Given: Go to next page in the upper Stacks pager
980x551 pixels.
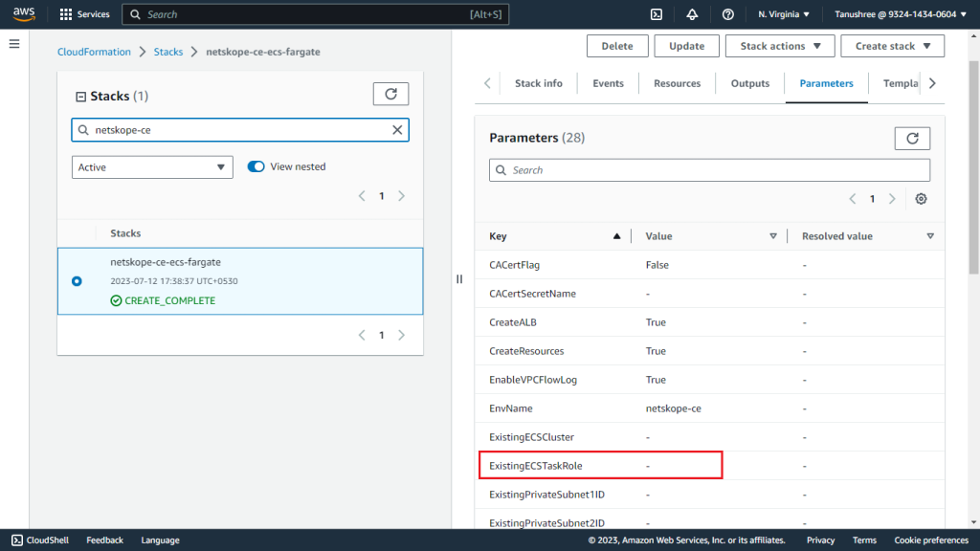Looking at the screenshot, I should (401, 196).
